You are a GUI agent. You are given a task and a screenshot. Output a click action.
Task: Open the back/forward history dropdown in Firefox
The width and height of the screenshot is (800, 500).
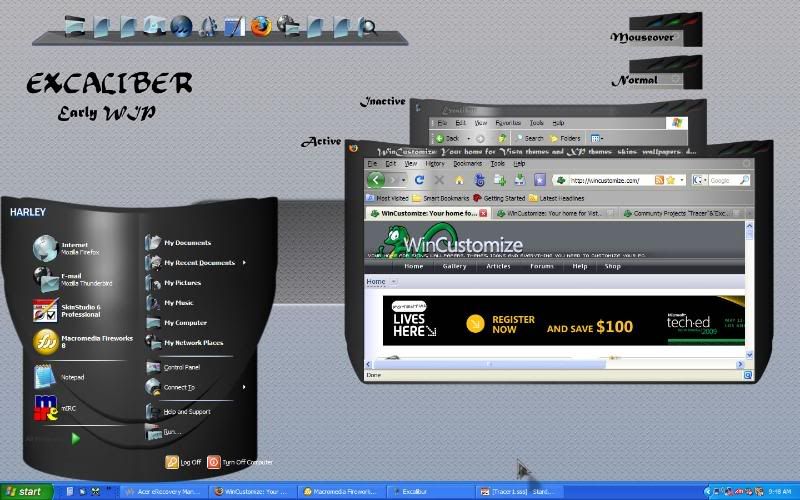point(404,180)
